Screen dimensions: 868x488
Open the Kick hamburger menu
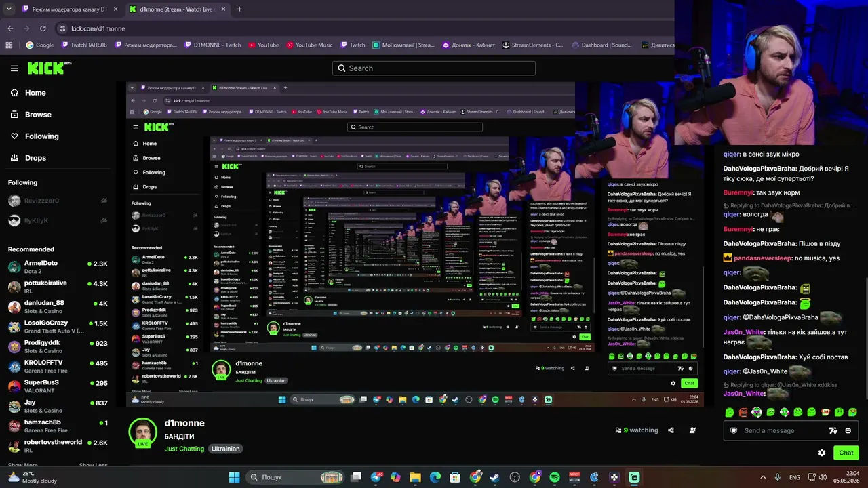(x=14, y=68)
